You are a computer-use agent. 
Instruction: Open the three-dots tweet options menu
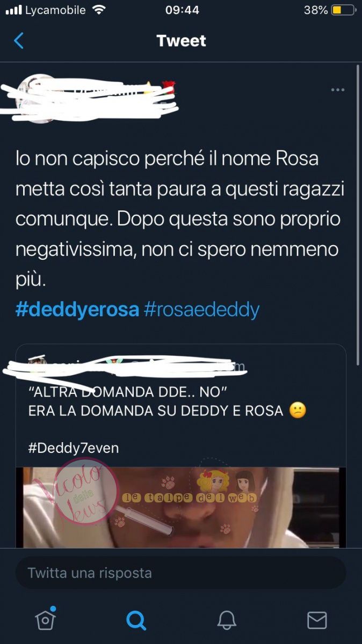tap(337, 90)
